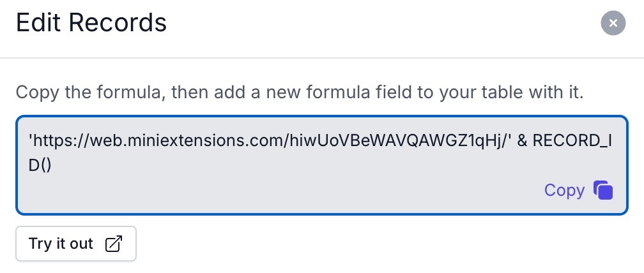Click the purple Copy text label
This screenshot has width=644, height=273.
point(564,191)
